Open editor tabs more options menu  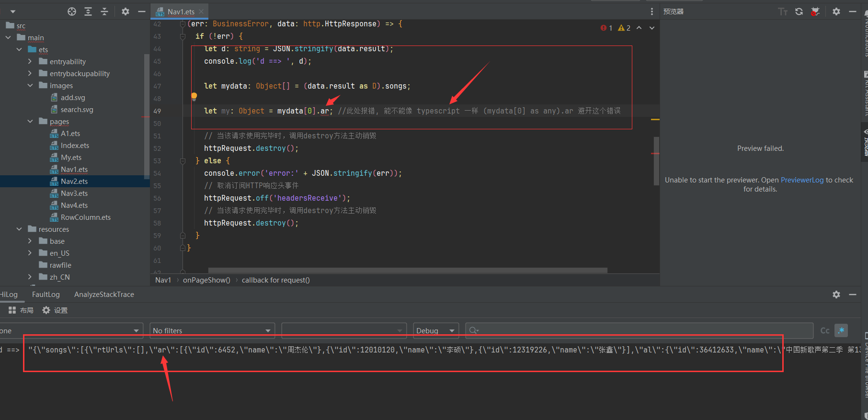coord(651,11)
